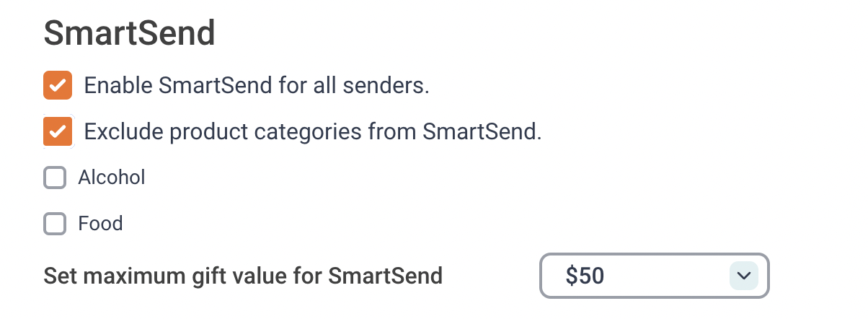Check the Food category checkbox

tap(55, 224)
